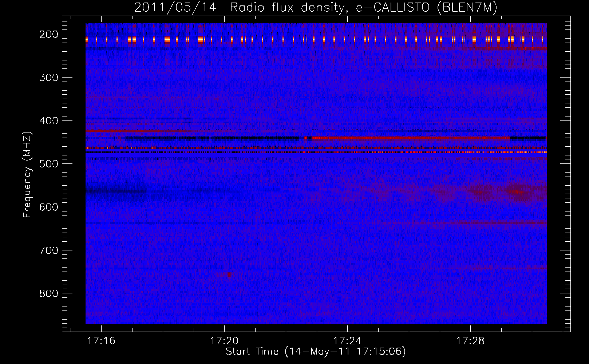Click the small red spot near 760 MHz at 17:20

229,275
